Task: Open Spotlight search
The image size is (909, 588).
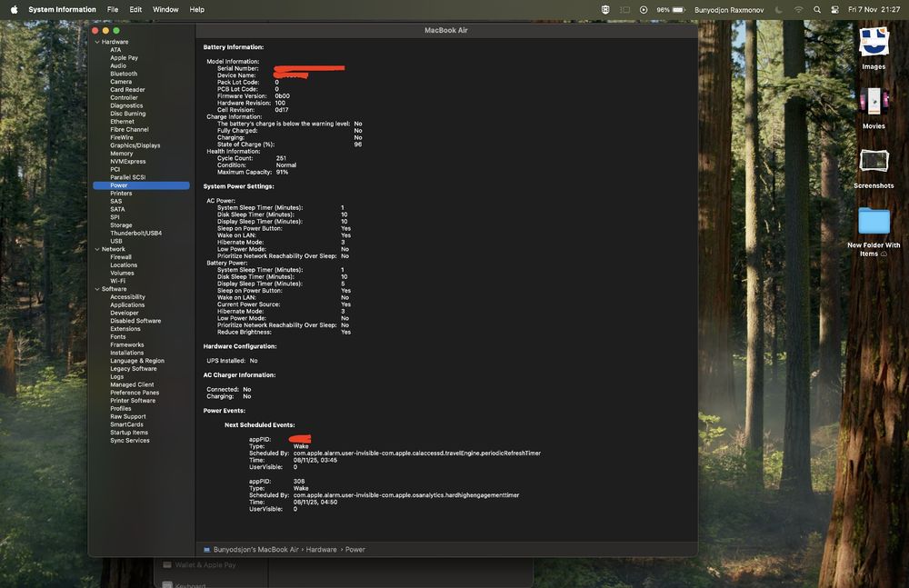Action: click(817, 9)
